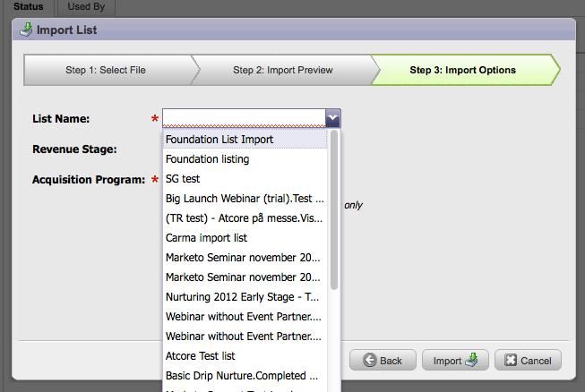Pick Basic Drip Nurture.Completed entry
This screenshot has height=392, width=585.
242,376
